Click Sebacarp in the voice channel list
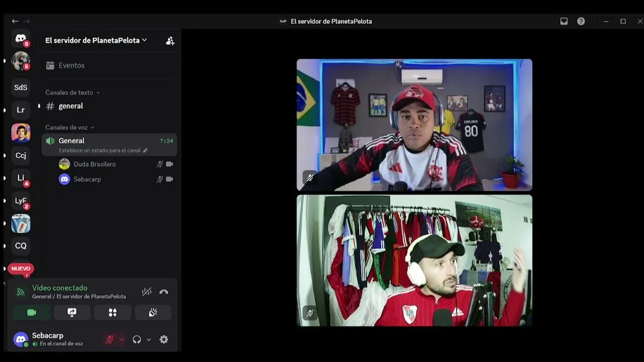644x362 pixels. click(116, 179)
